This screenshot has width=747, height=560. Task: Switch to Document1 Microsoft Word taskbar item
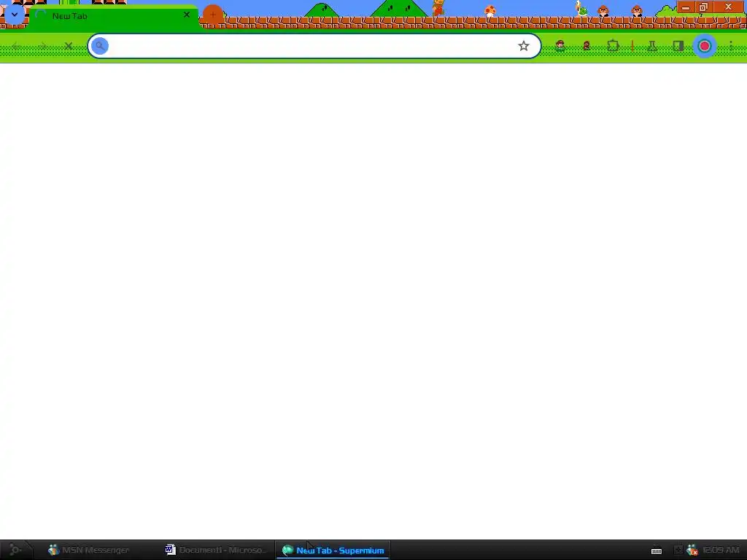(x=216, y=550)
